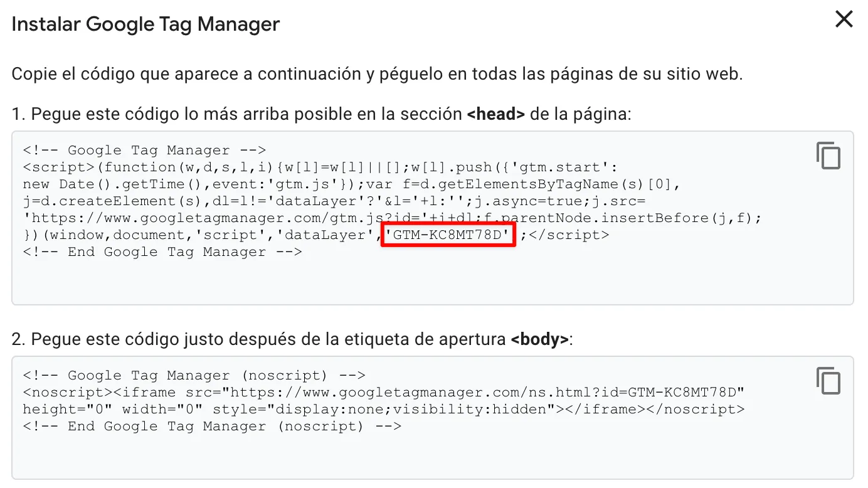Click the bold <head> tag text

coord(496,114)
